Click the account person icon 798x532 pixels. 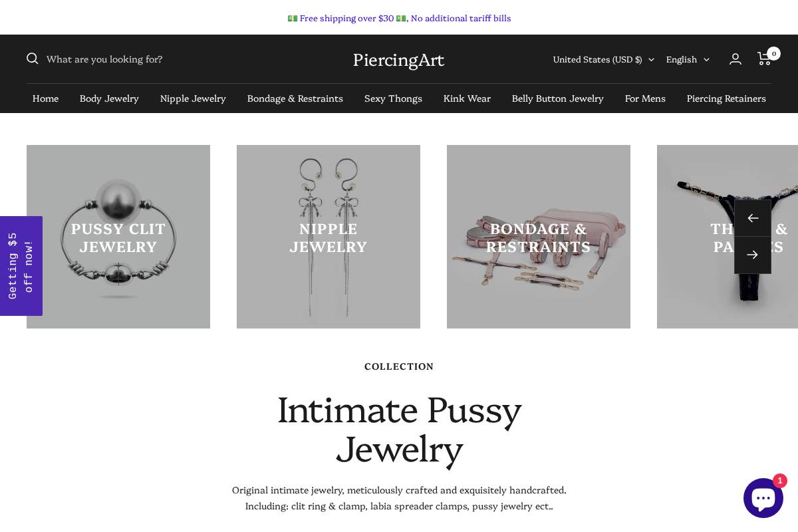[x=735, y=59]
